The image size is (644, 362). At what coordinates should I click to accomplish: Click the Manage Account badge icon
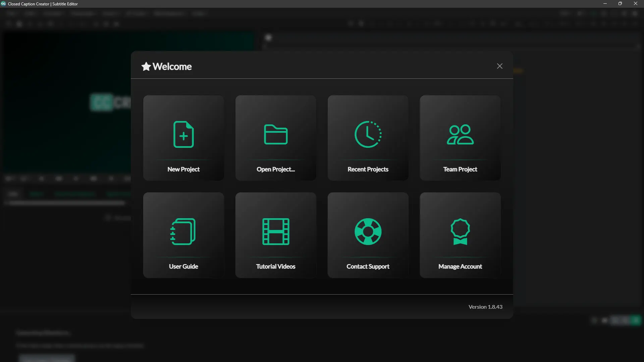pos(460,232)
